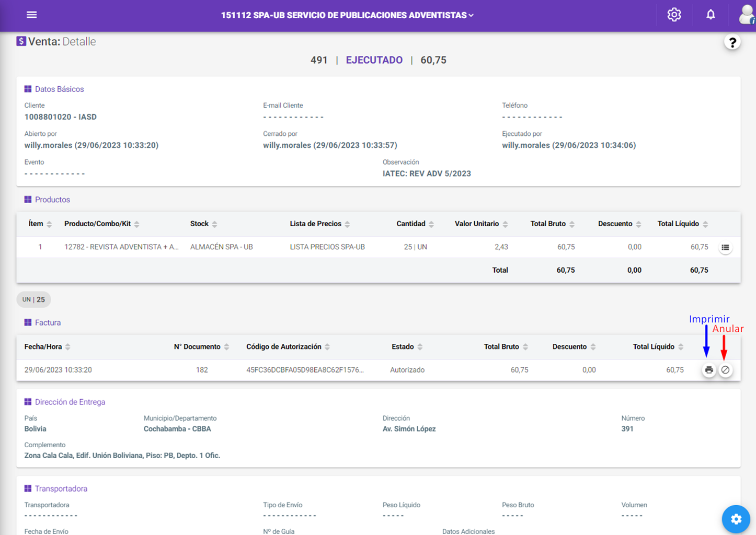Sort products table by Total Líquido
756x535 pixels.
[683, 224]
